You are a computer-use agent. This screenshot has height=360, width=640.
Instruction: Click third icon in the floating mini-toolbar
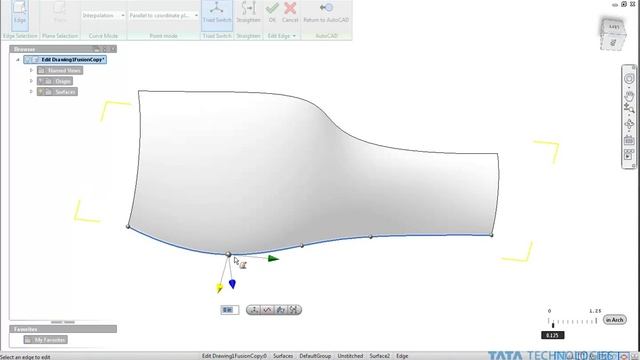[x=280, y=310]
